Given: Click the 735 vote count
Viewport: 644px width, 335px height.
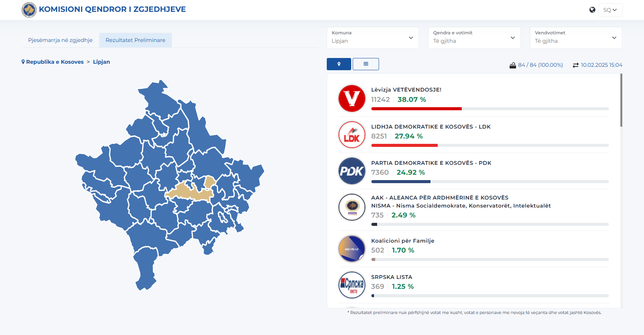Looking at the screenshot, I should coord(377,215).
